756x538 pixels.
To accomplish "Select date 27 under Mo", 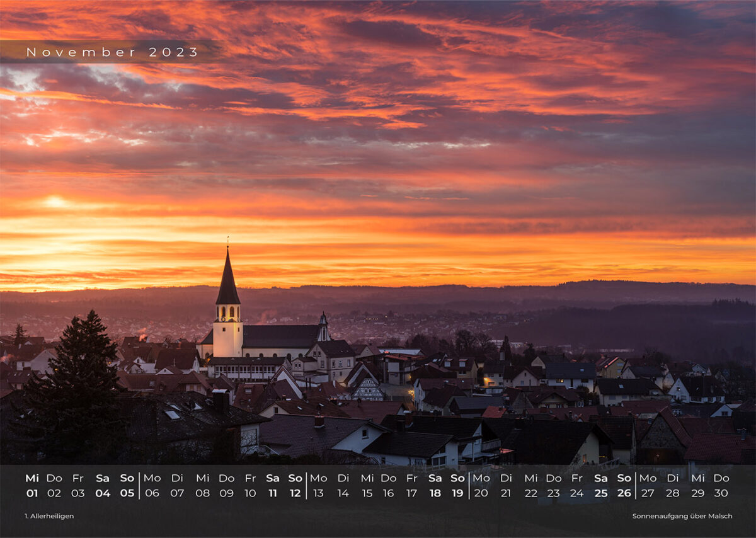I will 648,493.
